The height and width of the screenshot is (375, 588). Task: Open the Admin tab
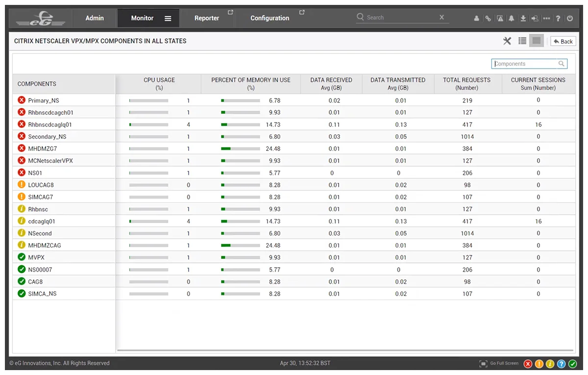coord(95,18)
